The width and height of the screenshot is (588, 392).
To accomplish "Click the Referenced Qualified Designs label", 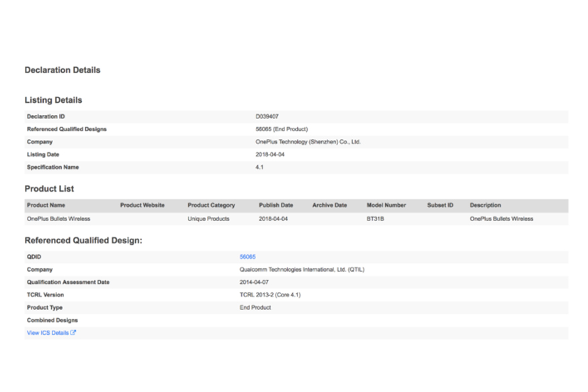I will point(67,129).
